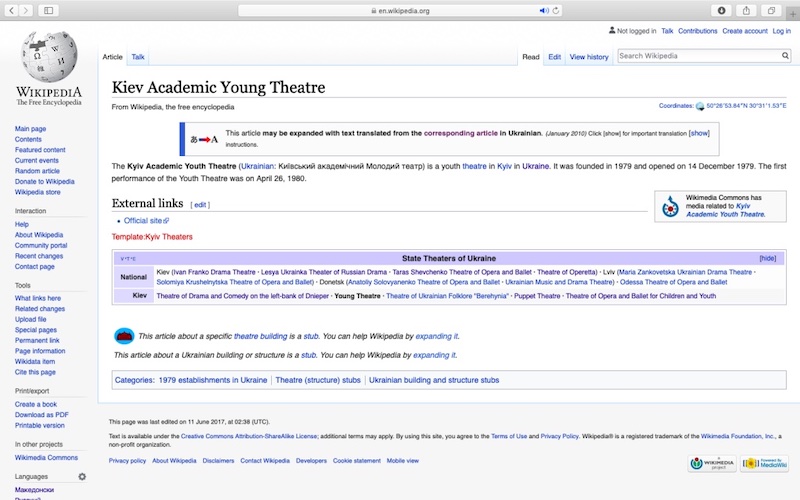Open the View history tab
The image size is (800, 500).
coord(589,57)
